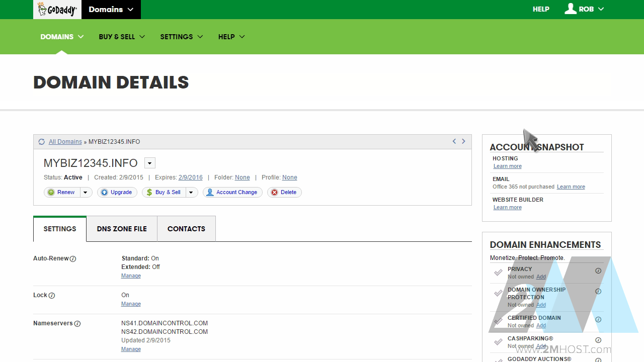Open the MYBIZ12345.INFO domain dropdown arrow

coord(150,163)
